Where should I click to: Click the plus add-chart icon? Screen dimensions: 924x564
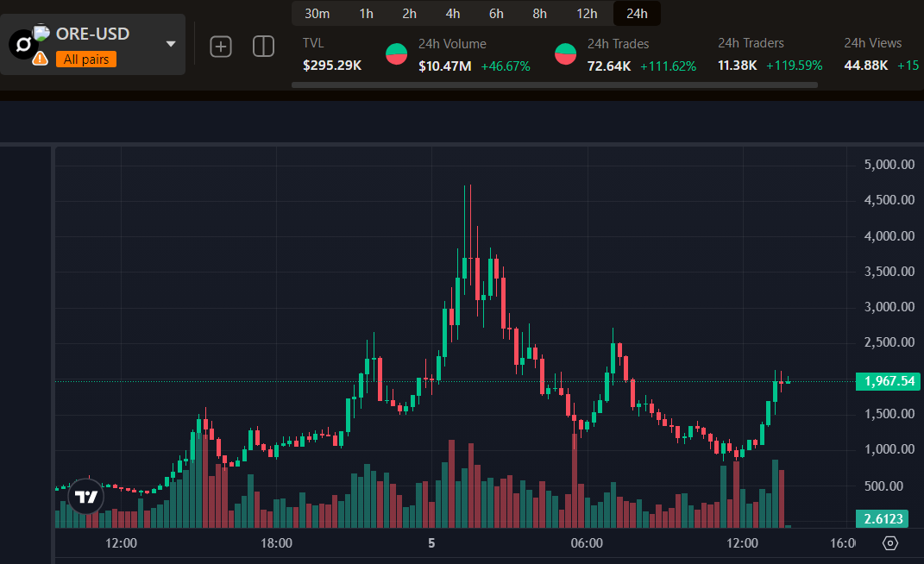(221, 47)
